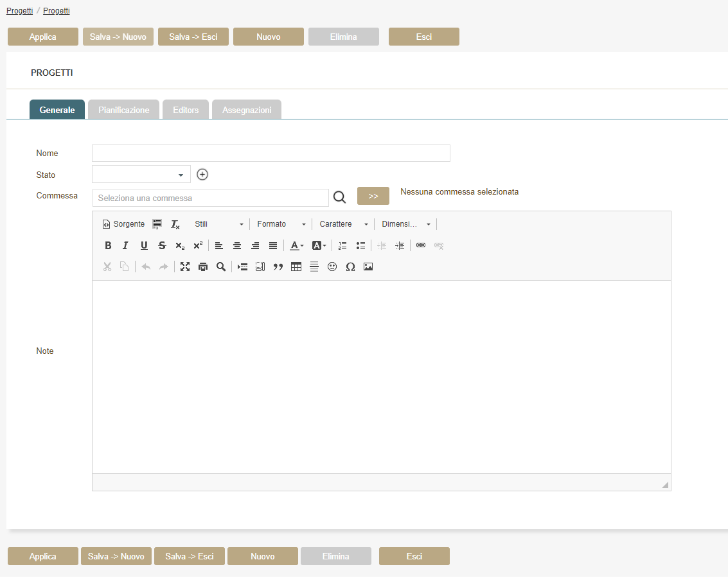Toggle bold formatting in Note editor
The width and height of the screenshot is (728, 578).
[108, 245]
